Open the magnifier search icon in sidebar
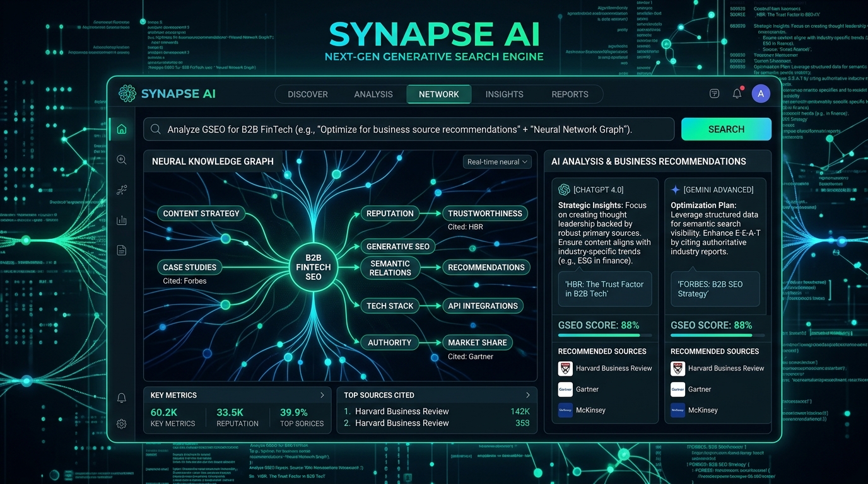The width and height of the screenshot is (868, 484). 122,160
